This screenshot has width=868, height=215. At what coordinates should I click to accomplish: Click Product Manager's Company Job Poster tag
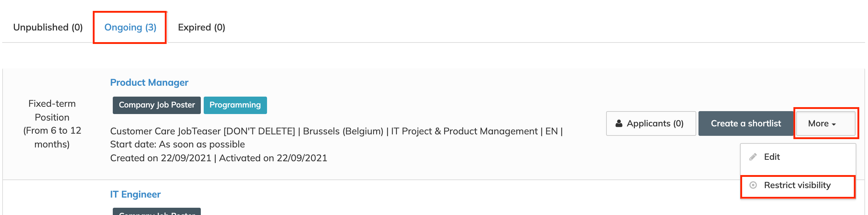click(x=157, y=105)
